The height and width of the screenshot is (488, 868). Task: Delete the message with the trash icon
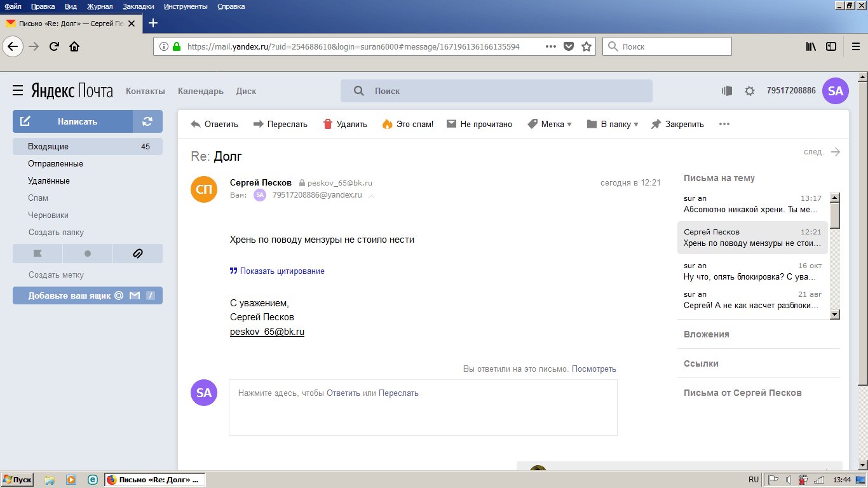coord(328,125)
